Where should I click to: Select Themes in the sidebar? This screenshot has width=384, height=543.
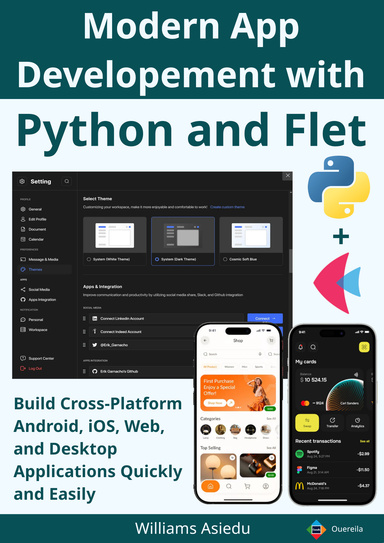pos(45,269)
